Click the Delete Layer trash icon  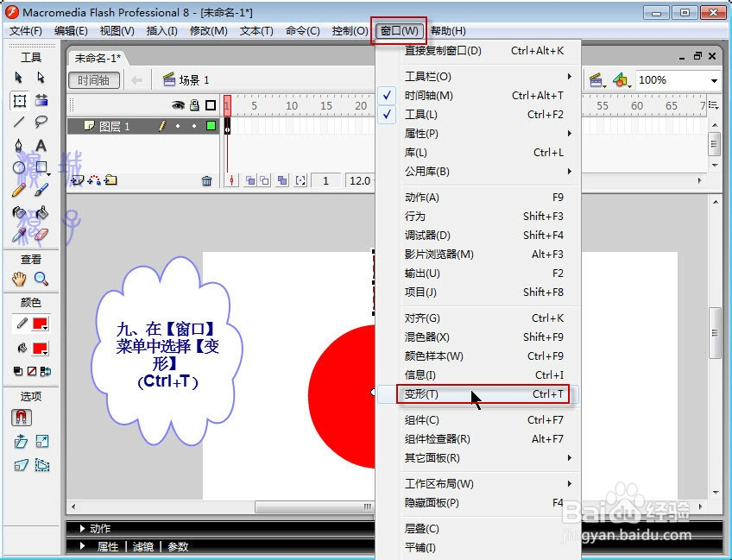point(207,180)
